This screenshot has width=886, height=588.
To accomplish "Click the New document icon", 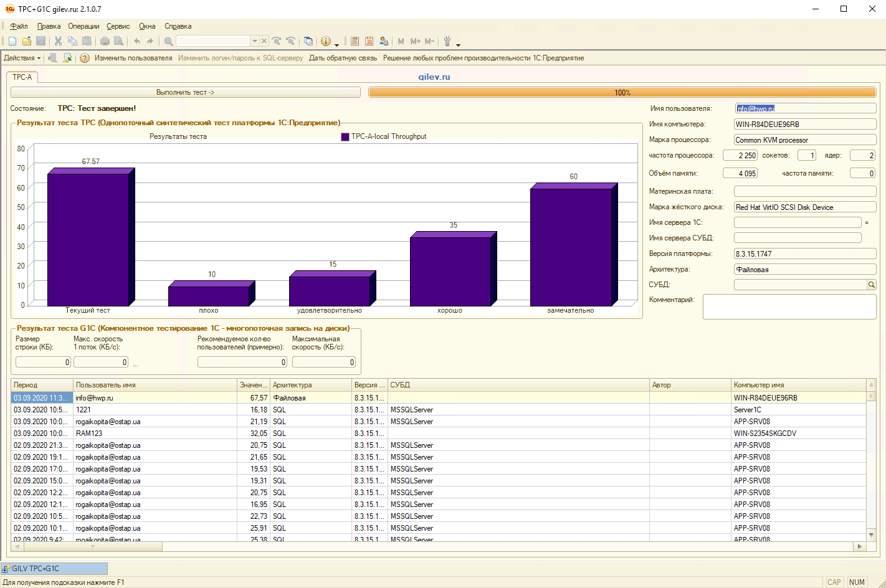I will 12,41.
